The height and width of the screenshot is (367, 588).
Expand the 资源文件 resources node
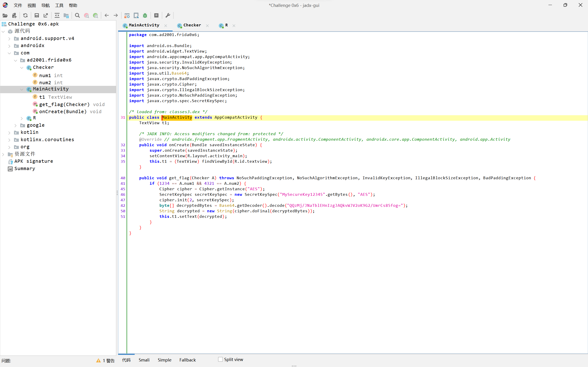pyautogui.click(x=3, y=154)
